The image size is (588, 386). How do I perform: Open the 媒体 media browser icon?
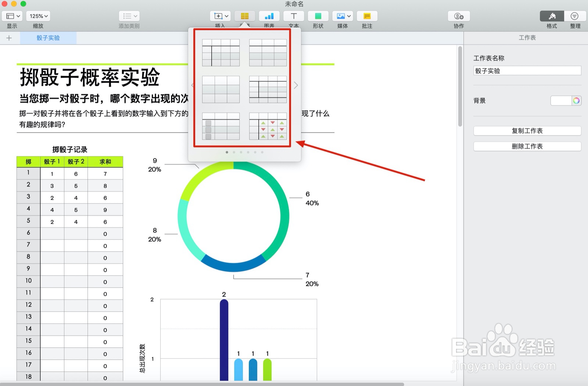click(x=342, y=16)
